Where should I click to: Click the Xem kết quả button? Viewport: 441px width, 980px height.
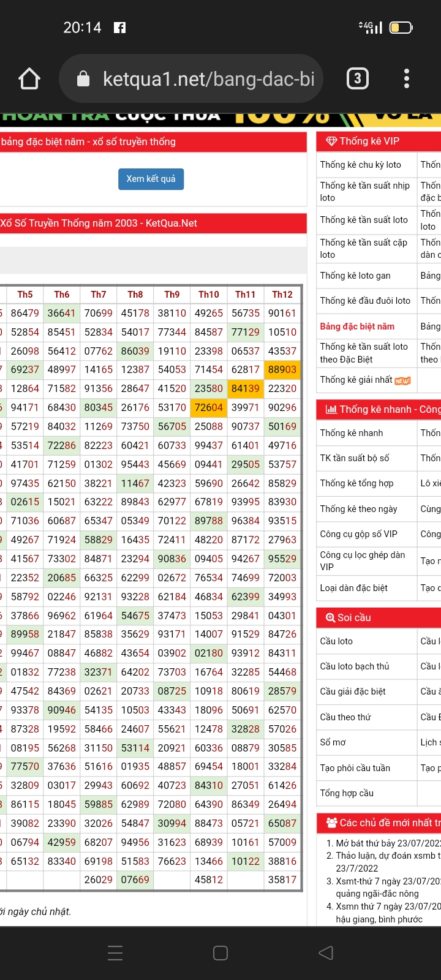pos(151,179)
